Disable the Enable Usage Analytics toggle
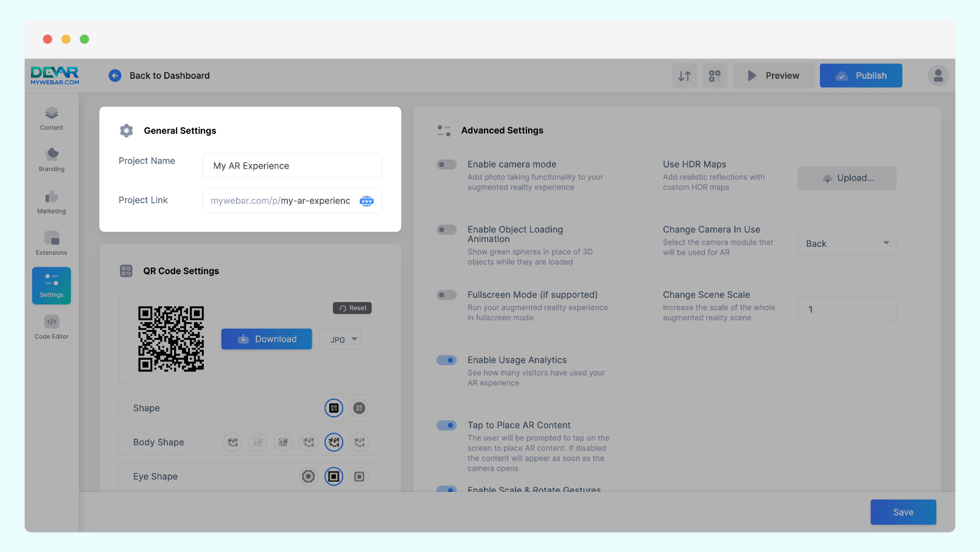The width and height of the screenshot is (980, 552). (x=447, y=360)
